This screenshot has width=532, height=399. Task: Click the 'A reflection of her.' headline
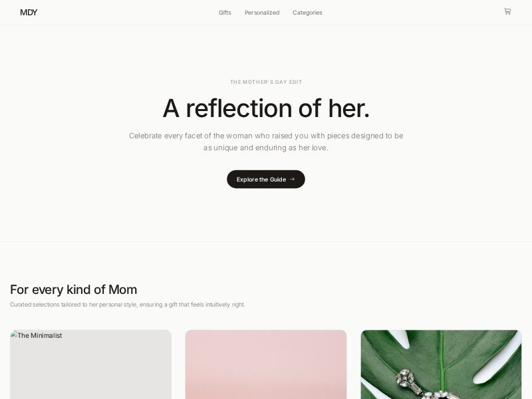point(266,108)
